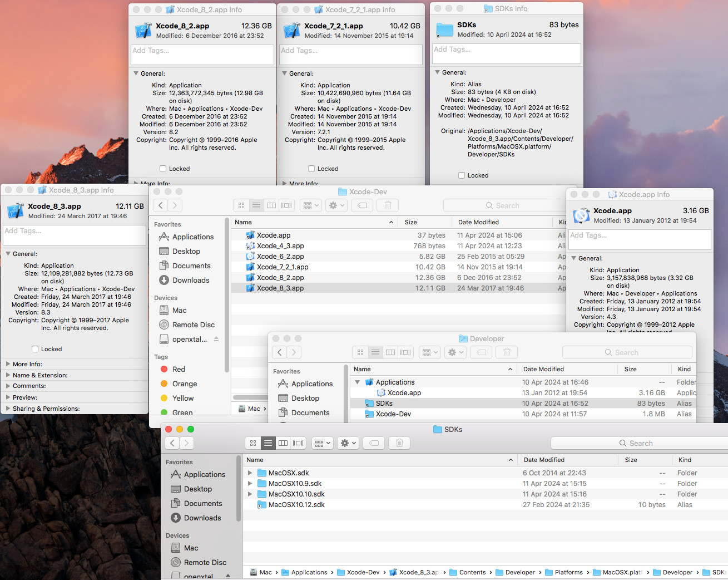Select list view in SDKs window toolbar
This screenshot has height=580, width=728.
point(268,443)
